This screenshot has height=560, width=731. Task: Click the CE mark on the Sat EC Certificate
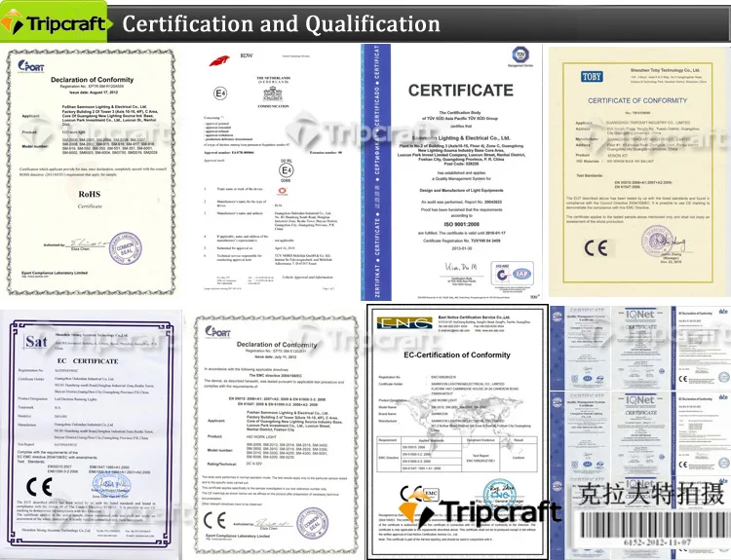39,487
